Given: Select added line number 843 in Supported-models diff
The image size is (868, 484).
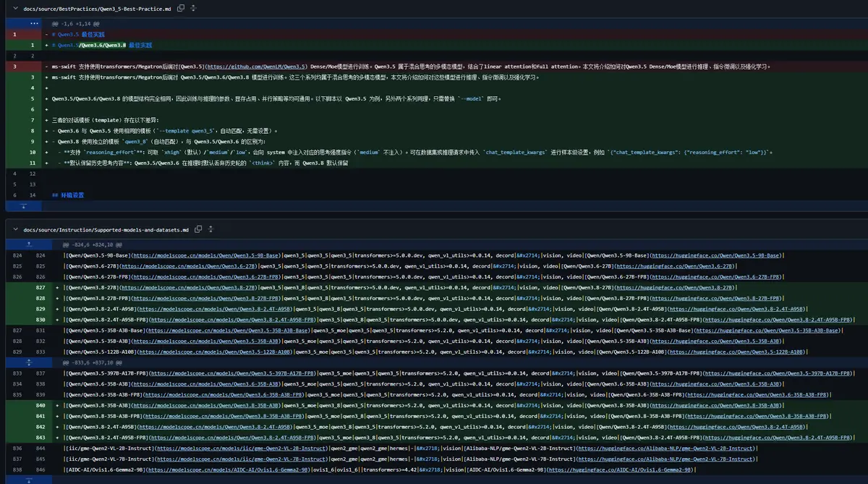Looking at the screenshot, I should [39, 438].
